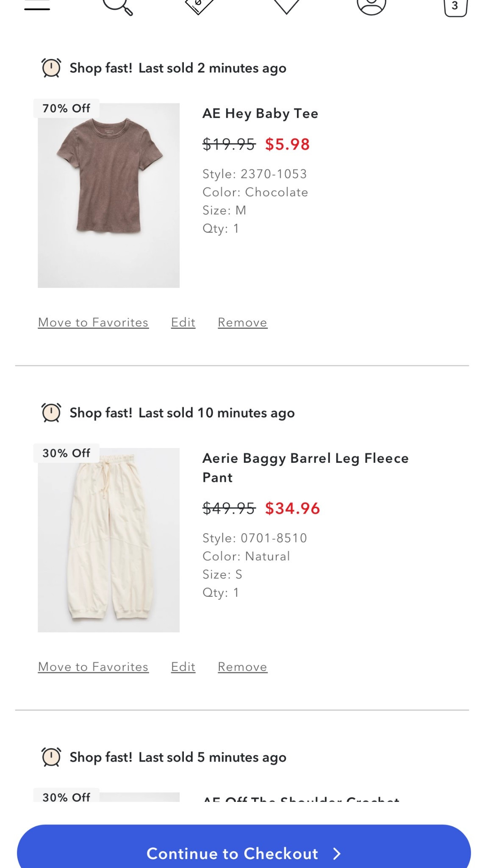Remove the Aerie Baggy Barrel Leg Fleece Pant
This screenshot has height=868, width=488.
[242, 666]
